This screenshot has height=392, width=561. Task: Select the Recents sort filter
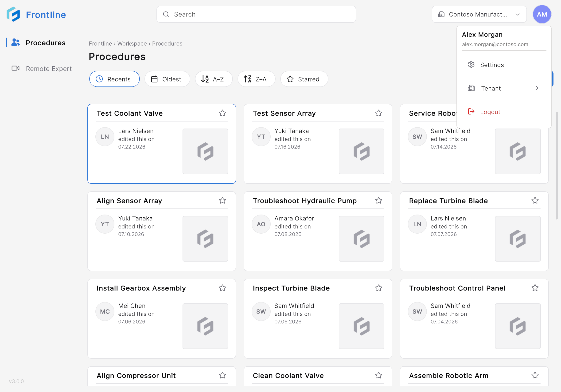114,79
